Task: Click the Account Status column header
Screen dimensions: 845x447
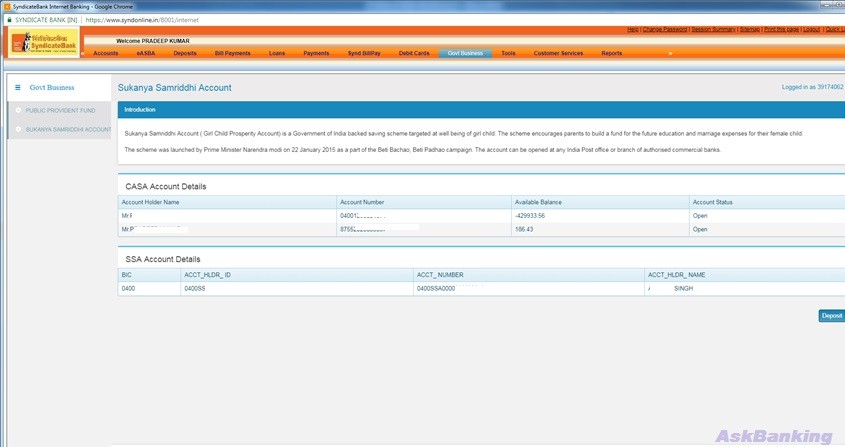Action: 767,202
